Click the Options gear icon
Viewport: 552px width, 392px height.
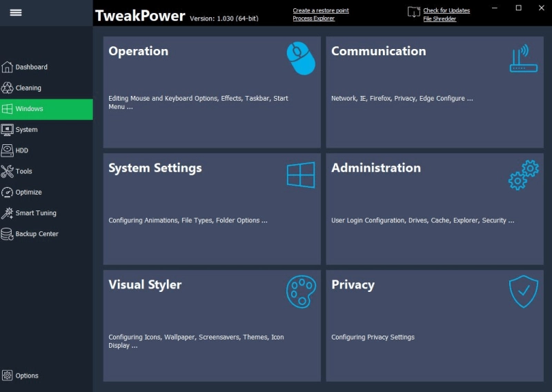pos(7,375)
